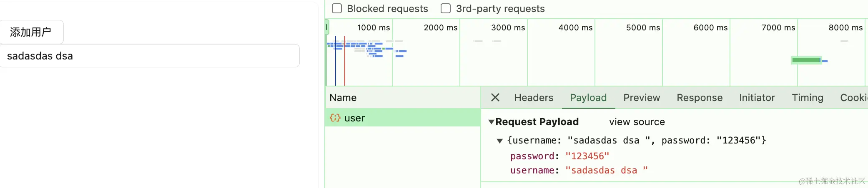
Task: Click the green request bar in timeline overview
Action: pos(806,60)
